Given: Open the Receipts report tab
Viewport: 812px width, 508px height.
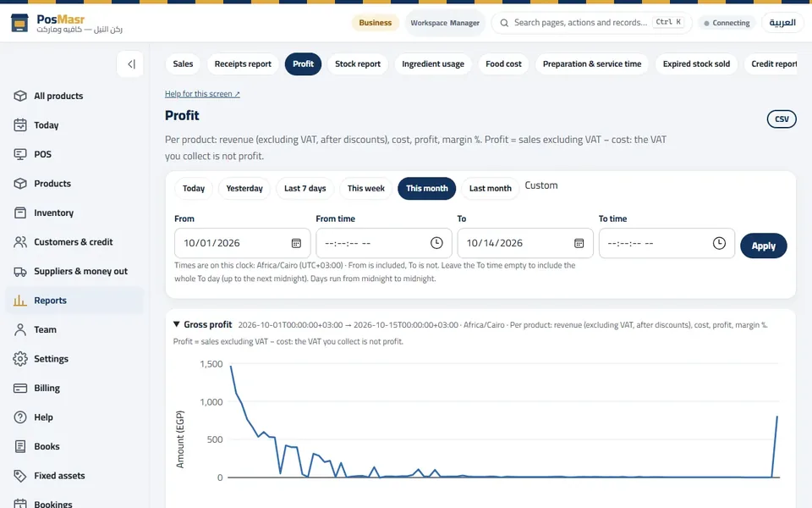Looking at the screenshot, I should tap(243, 63).
